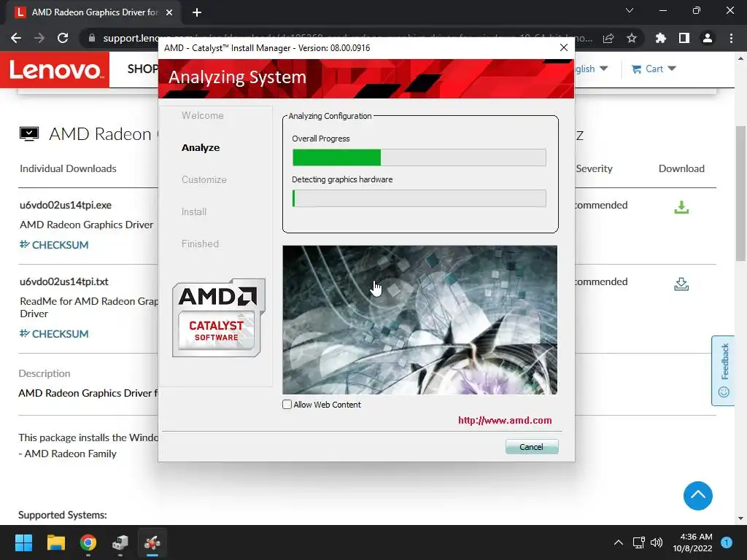Open File Explorer from the taskbar

[55, 542]
